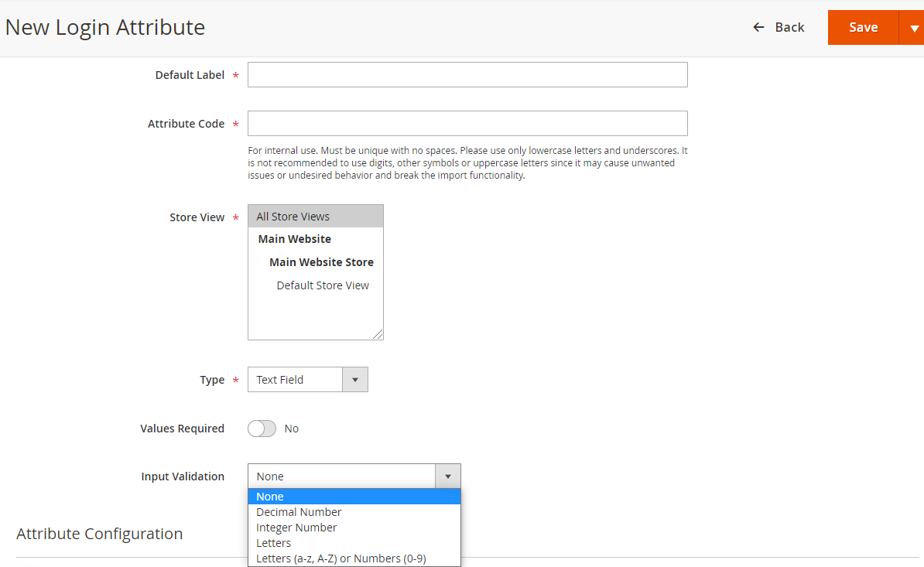This screenshot has width=924, height=567.
Task: Toggle the Values Required switch
Action: 262,429
